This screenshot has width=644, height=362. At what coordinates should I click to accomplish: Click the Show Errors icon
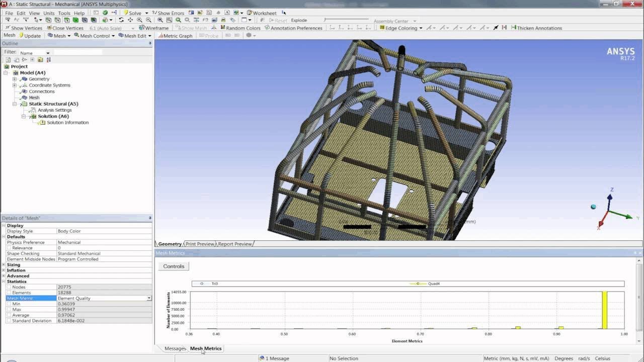point(154,13)
